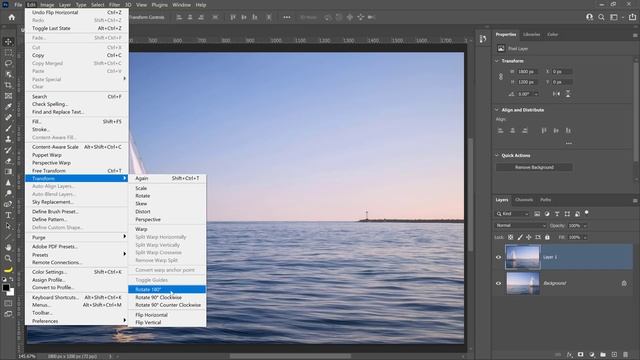The height and width of the screenshot is (360, 640).
Task: Collapse the Align and Distribute section
Action: click(x=497, y=110)
